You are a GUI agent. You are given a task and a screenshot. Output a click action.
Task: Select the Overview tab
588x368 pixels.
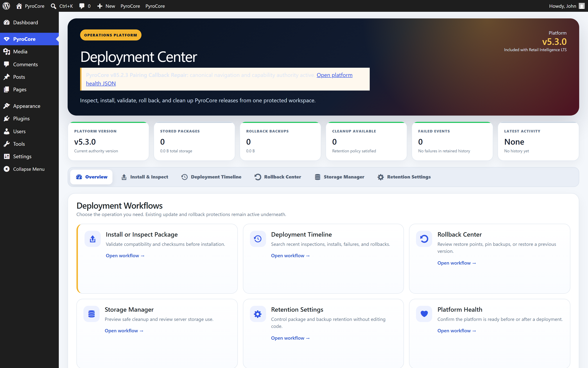coord(91,177)
